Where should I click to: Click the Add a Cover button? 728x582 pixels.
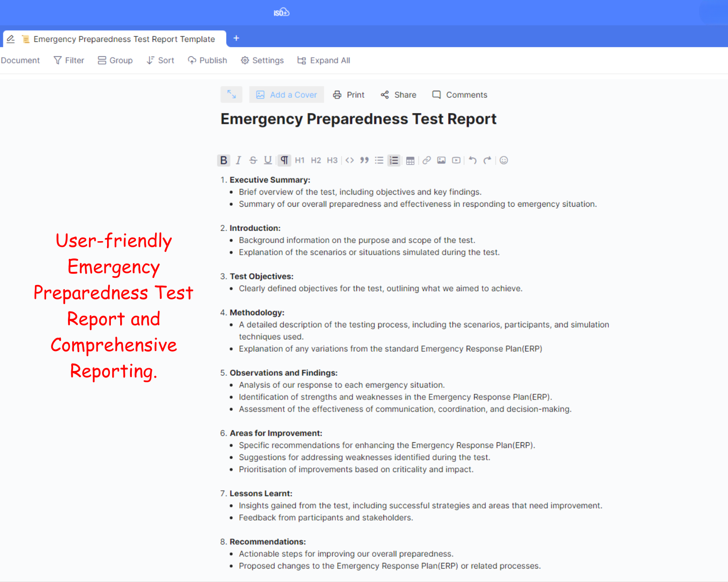pos(286,95)
